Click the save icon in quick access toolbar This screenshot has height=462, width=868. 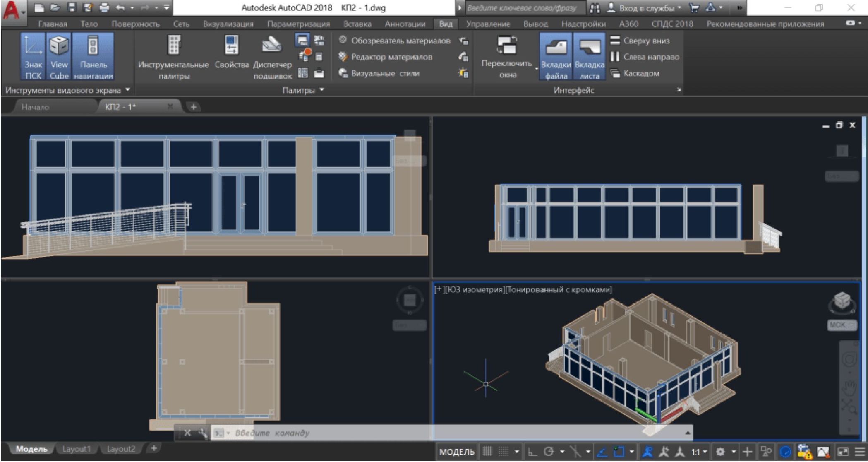pos(72,7)
